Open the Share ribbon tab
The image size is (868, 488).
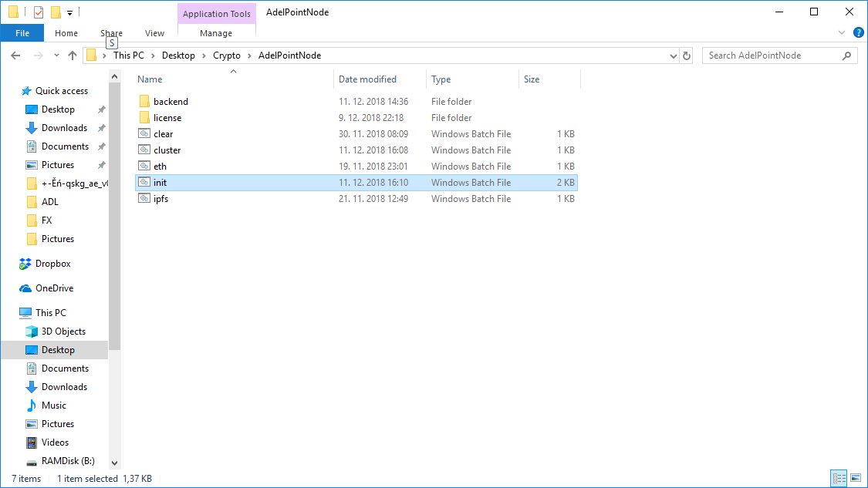point(111,33)
